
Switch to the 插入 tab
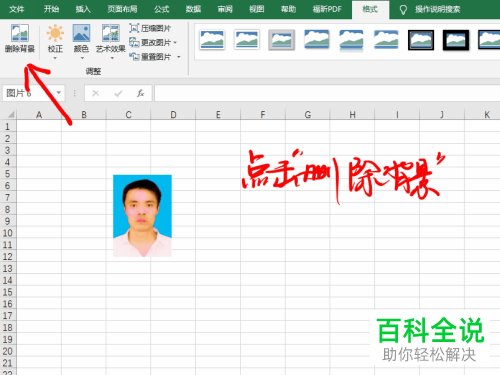pos(83,9)
